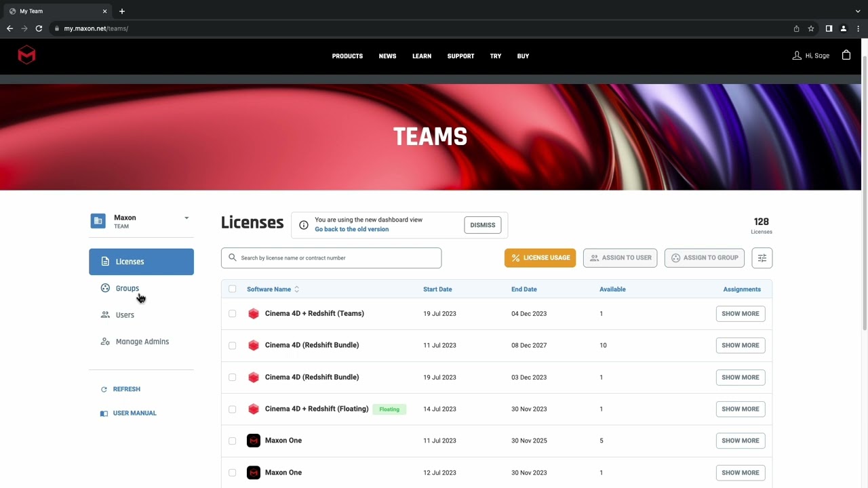Image resolution: width=868 pixels, height=488 pixels.
Task: Check the Maxon One 11 Jul 2023 checkbox
Action: coord(233,441)
